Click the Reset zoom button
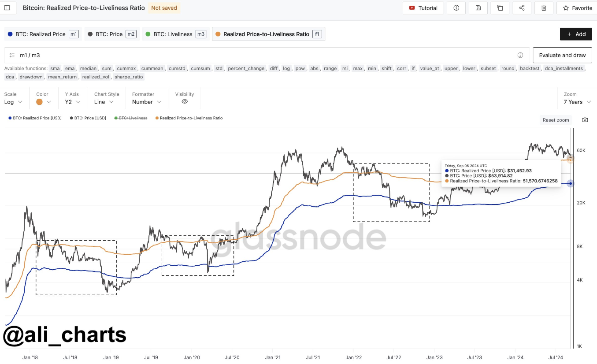 click(556, 120)
